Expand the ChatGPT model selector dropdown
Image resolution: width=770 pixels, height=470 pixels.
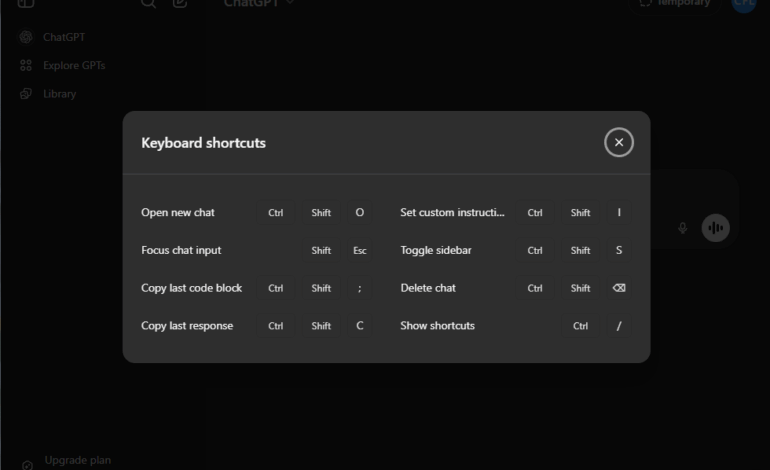[x=259, y=3]
